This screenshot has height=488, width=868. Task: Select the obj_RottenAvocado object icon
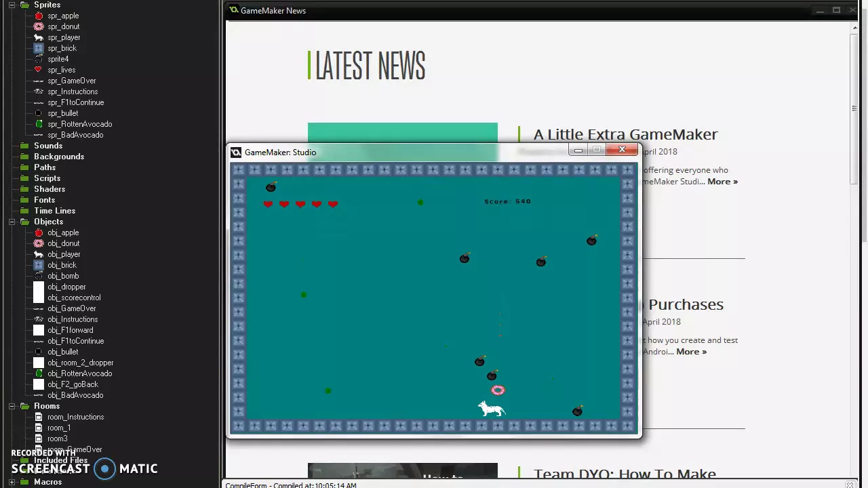(x=39, y=373)
